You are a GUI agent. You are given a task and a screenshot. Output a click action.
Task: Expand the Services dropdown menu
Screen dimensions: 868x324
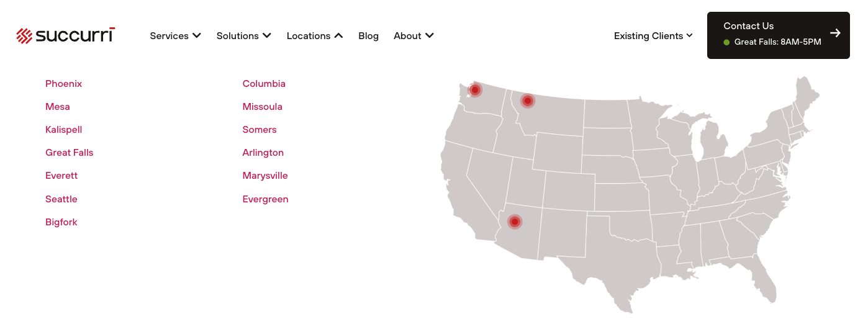point(175,36)
